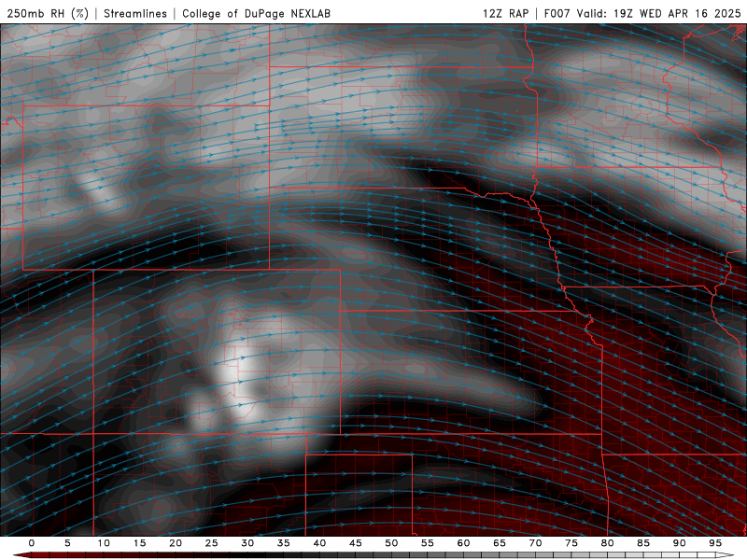Image resolution: width=747 pixels, height=560 pixels.
Task: Click the colorbar label "95"
Action: pyautogui.click(x=715, y=543)
